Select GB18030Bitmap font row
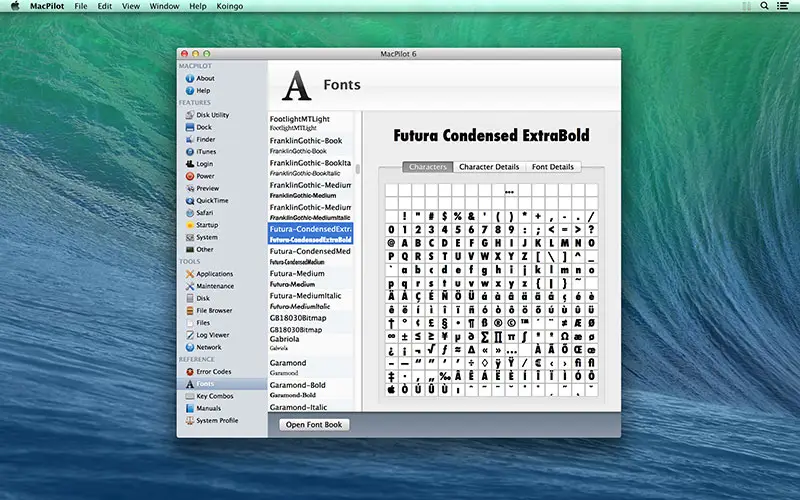 coord(310,323)
